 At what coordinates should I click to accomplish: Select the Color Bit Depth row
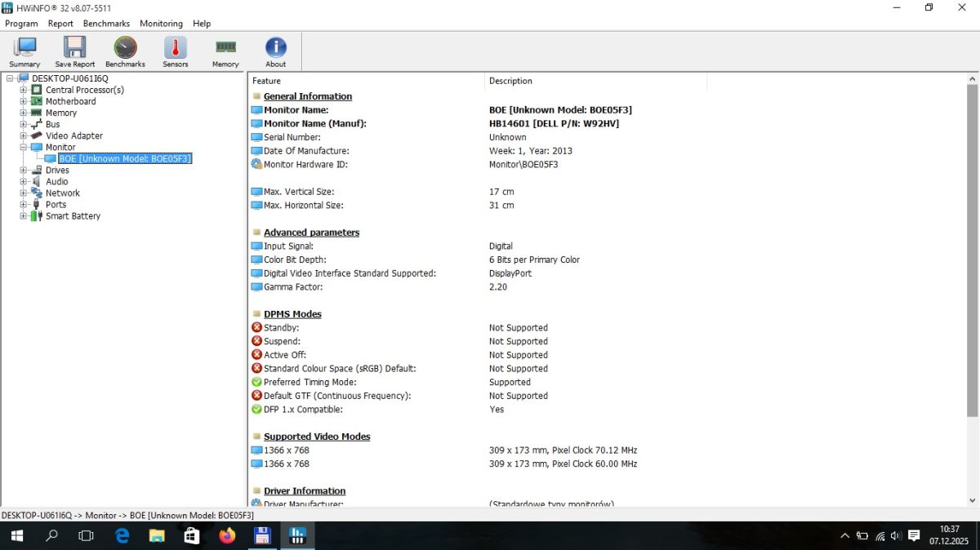point(607,259)
